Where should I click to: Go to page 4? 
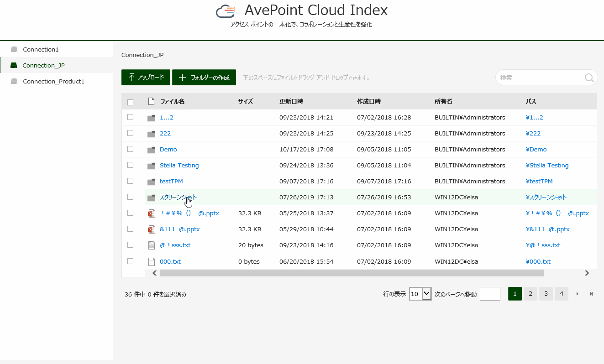pos(562,294)
